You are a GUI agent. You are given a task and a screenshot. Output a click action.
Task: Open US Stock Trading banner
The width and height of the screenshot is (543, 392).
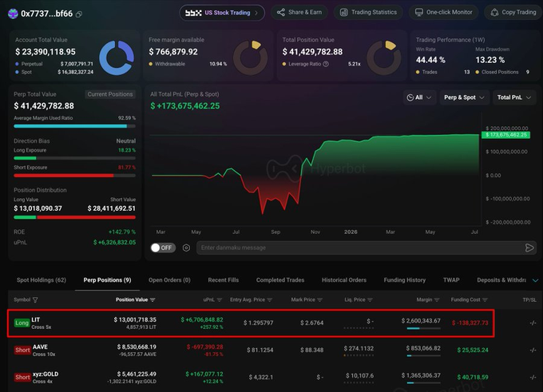[x=222, y=13]
